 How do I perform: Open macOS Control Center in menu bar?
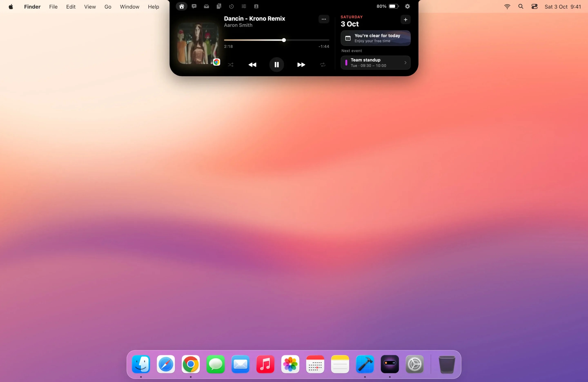tap(534, 7)
